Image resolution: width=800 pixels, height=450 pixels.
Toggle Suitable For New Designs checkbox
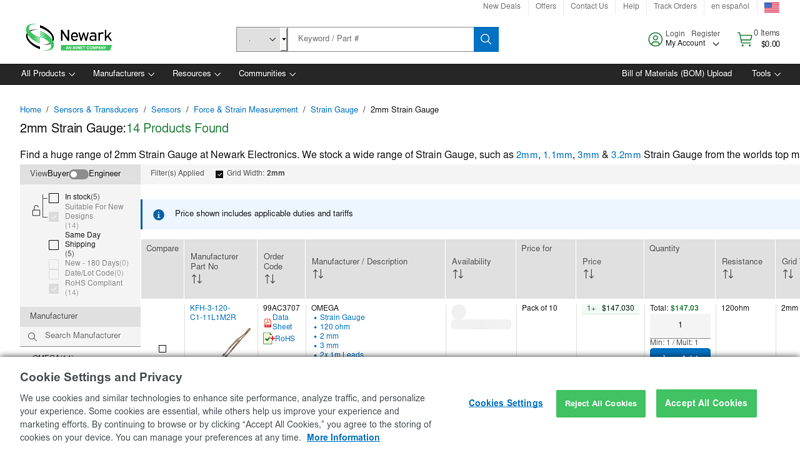point(54,217)
